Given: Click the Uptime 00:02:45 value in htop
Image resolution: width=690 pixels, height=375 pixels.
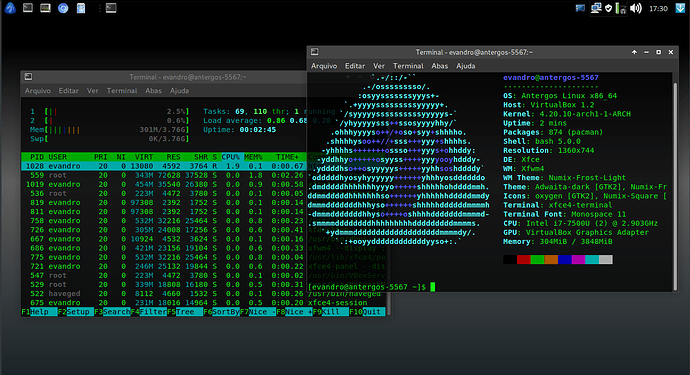Looking at the screenshot, I should tap(257, 130).
